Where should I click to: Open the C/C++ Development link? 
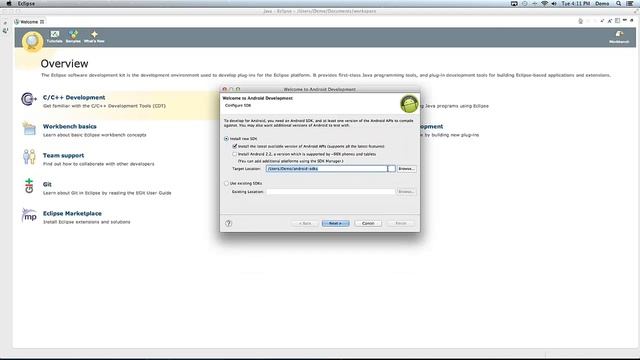(74, 98)
